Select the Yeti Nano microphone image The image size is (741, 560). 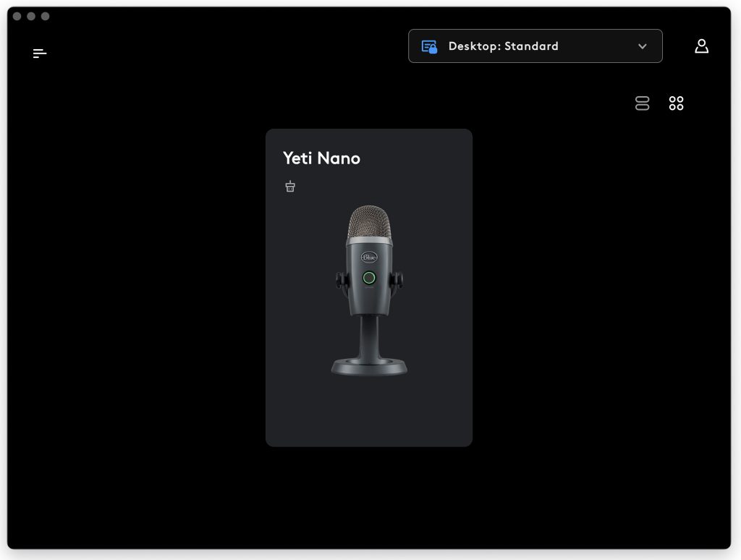coord(369,290)
